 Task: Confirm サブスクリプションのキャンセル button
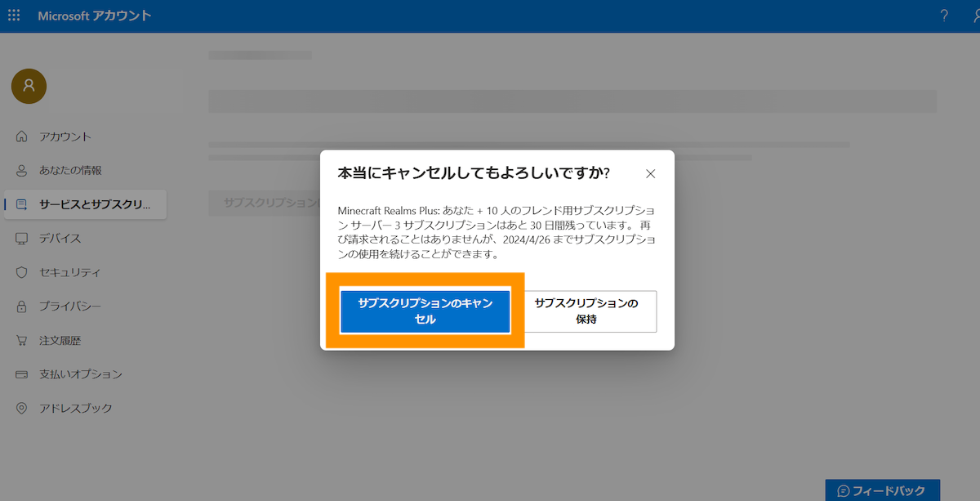tap(425, 311)
